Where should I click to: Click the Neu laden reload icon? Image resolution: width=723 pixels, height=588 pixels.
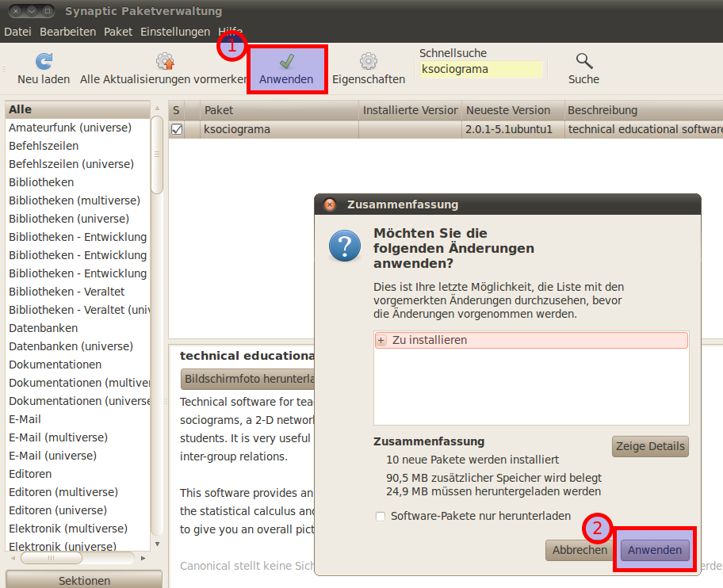point(44,62)
